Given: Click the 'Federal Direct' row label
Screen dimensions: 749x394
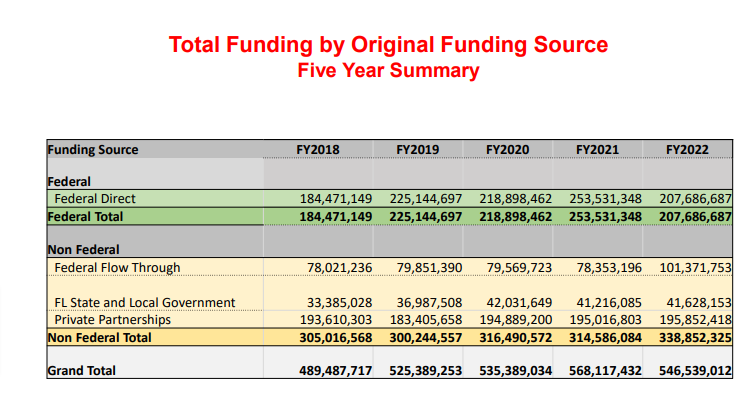Looking at the screenshot, I should click(x=95, y=198).
